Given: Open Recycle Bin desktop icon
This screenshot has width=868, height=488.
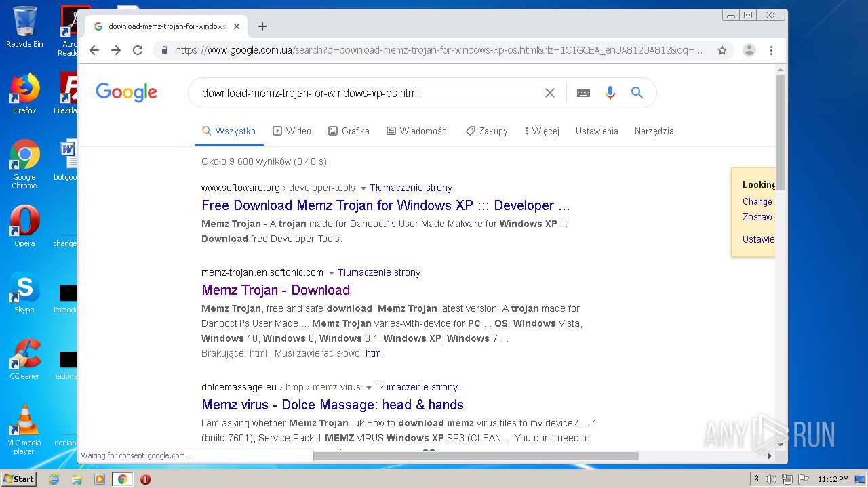Looking at the screenshot, I should (x=24, y=27).
